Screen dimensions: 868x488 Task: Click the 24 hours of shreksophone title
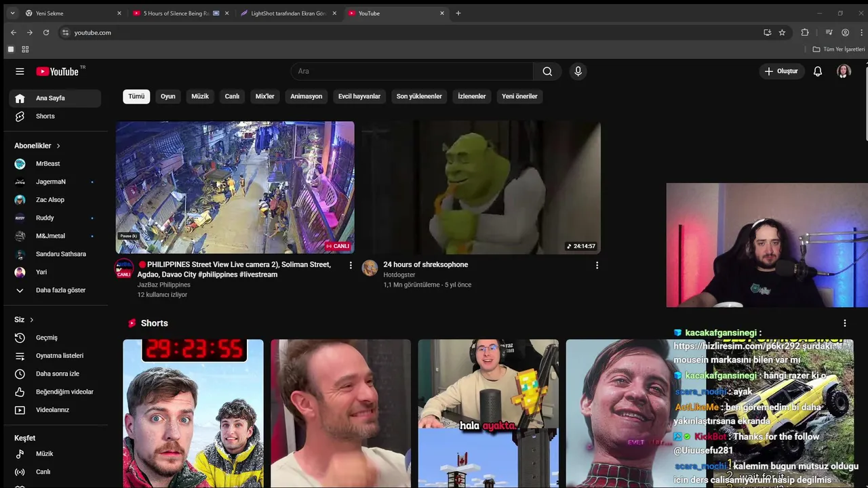coord(426,264)
